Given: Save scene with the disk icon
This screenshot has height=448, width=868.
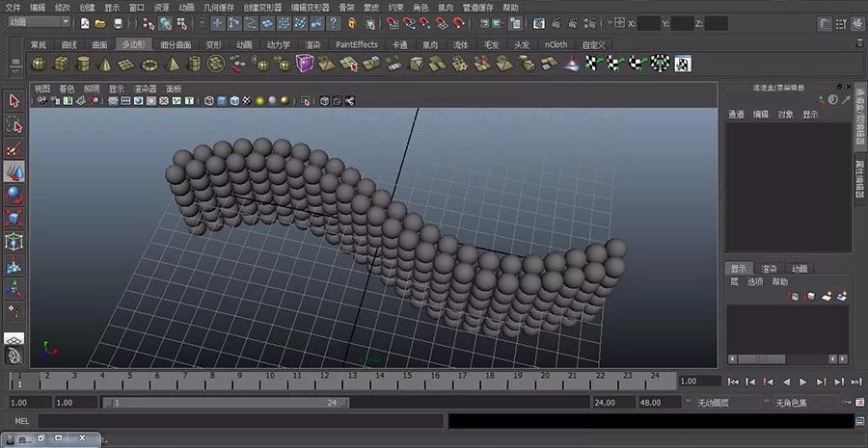Looking at the screenshot, I should (x=118, y=23).
